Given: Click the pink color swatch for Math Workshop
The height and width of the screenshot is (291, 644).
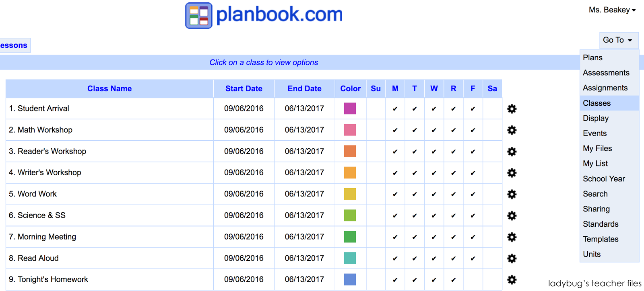Looking at the screenshot, I should tap(350, 129).
